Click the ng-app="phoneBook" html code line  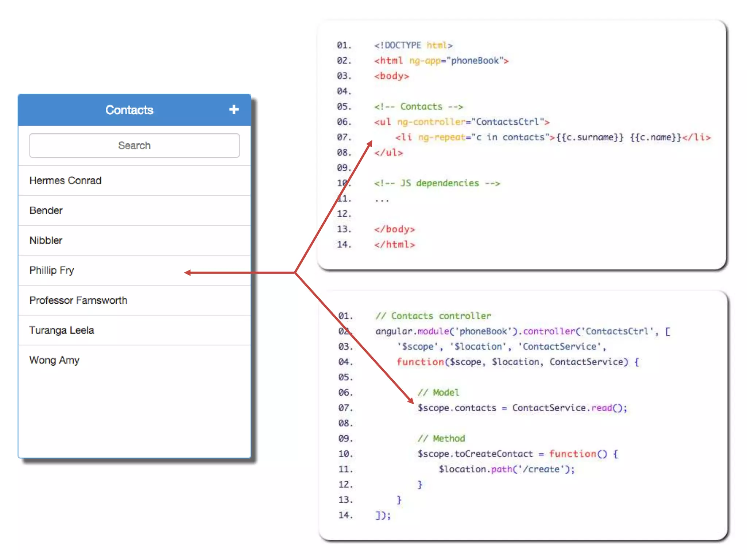pos(441,61)
